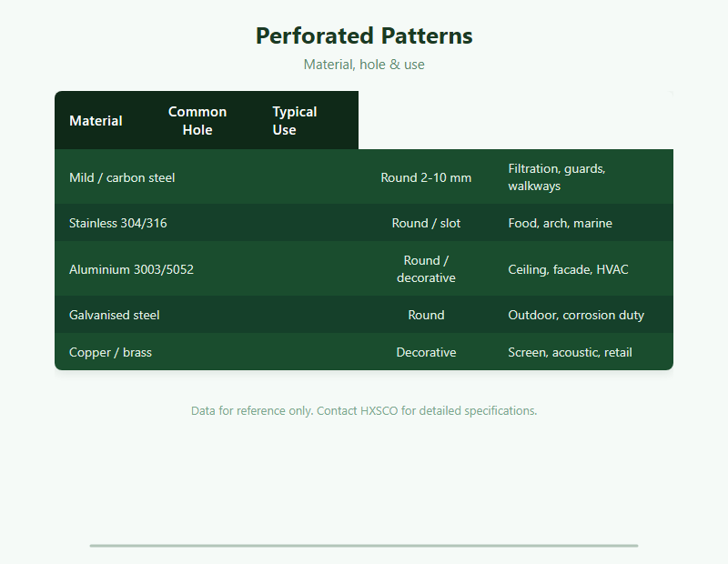
Task: Click the 'Round / slot' cell
Action: [x=426, y=223]
